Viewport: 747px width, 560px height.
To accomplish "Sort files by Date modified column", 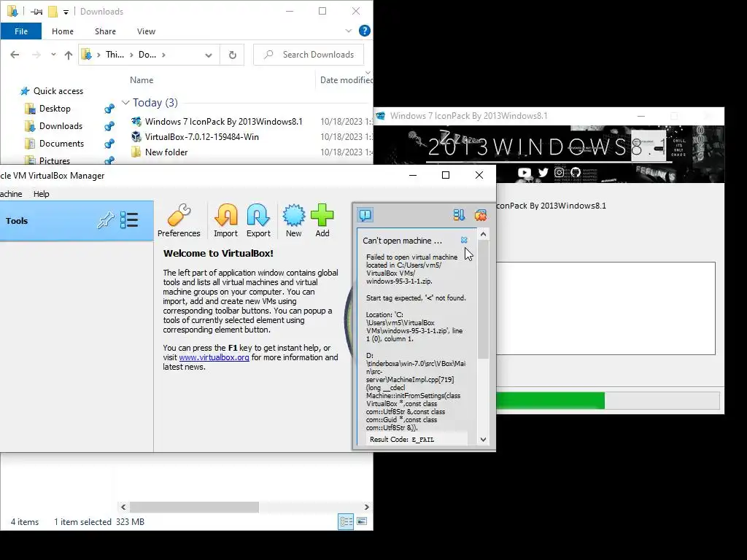I will click(x=346, y=80).
